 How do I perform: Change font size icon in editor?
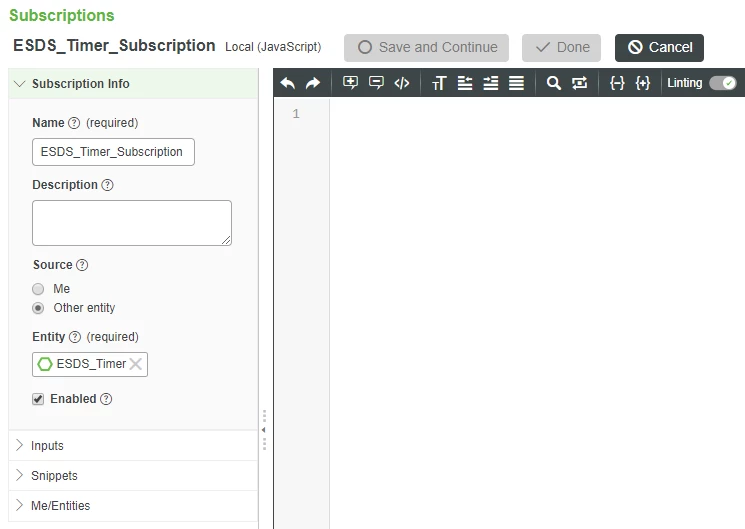point(439,83)
